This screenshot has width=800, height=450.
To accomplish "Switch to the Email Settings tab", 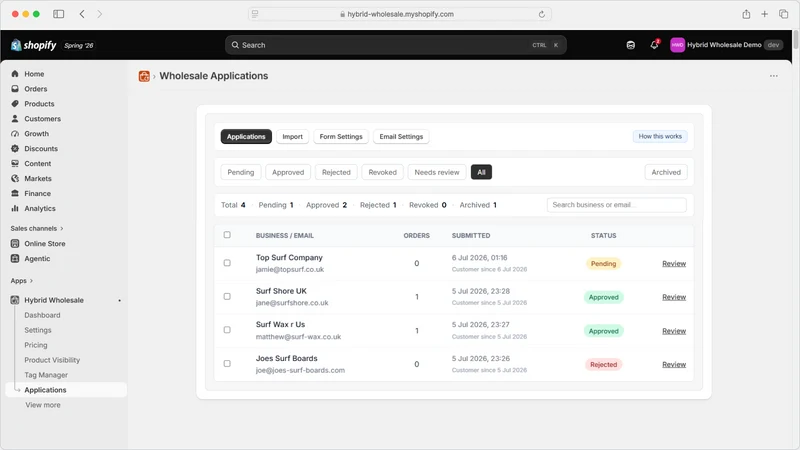I will tap(401, 137).
